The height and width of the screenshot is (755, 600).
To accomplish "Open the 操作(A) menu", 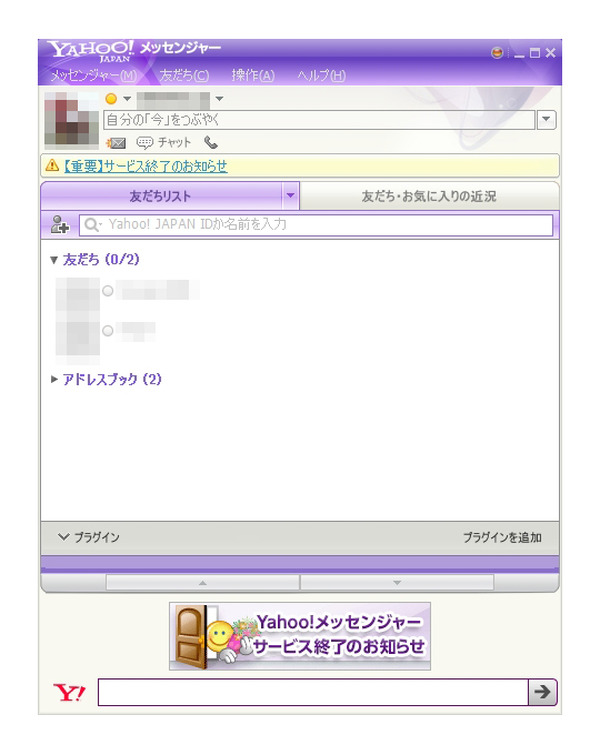I will 253,76.
